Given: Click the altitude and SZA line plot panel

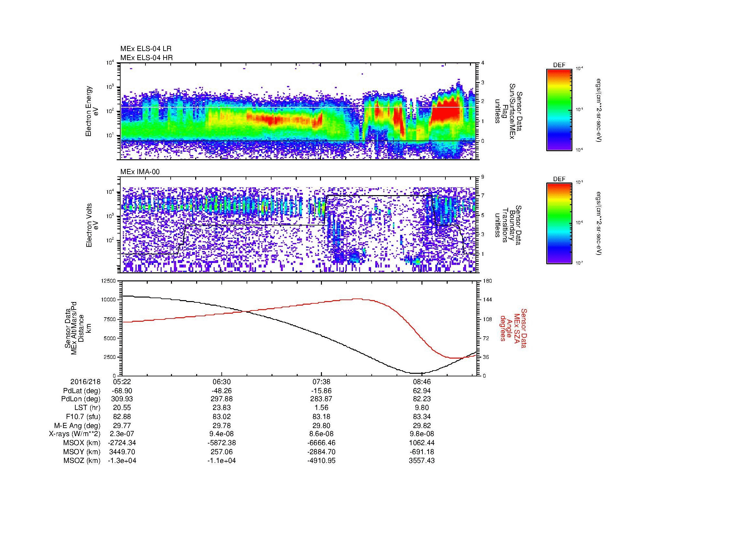Looking at the screenshot, I should pyautogui.click(x=299, y=328).
